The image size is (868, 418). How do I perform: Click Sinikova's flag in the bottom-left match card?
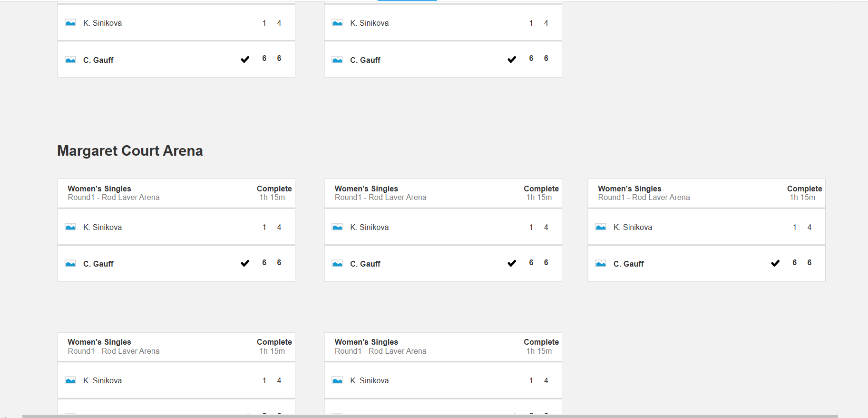pos(70,380)
